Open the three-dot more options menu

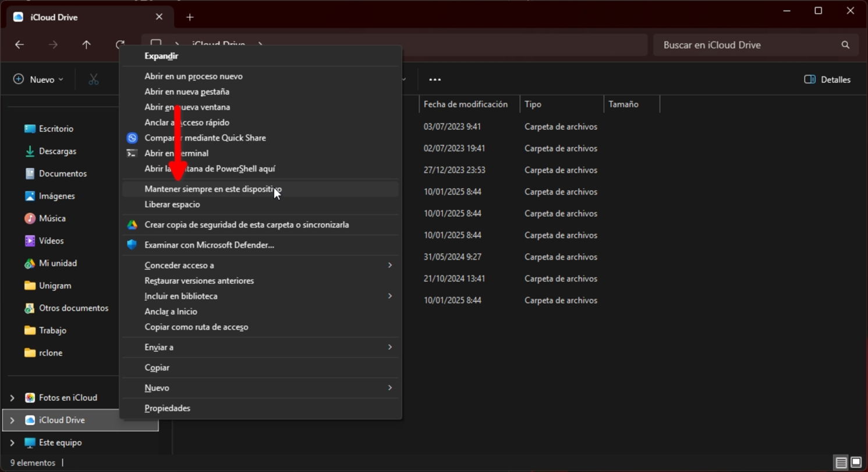(x=435, y=80)
